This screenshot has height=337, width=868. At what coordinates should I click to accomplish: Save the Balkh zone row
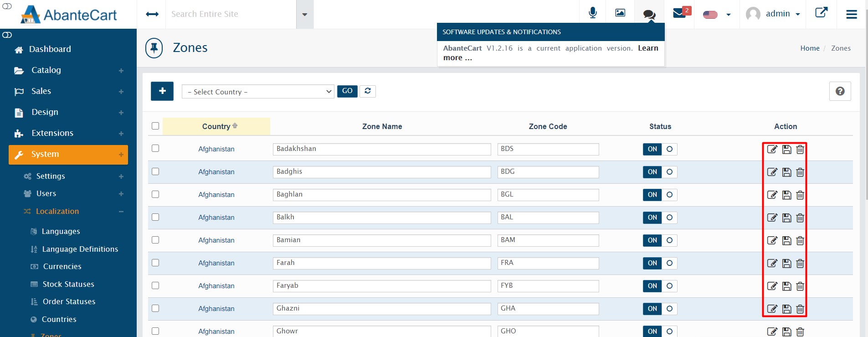(x=787, y=218)
